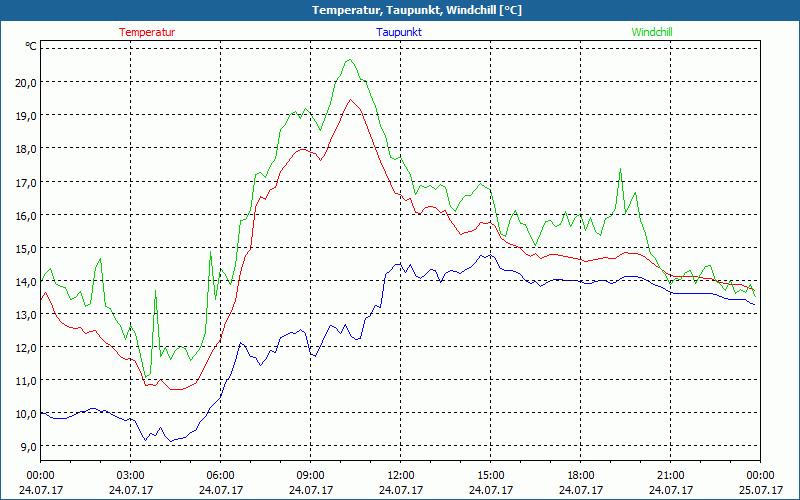Click the 06:00 time axis label
This screenshot has width=800, height=500.
coord(220,476)
